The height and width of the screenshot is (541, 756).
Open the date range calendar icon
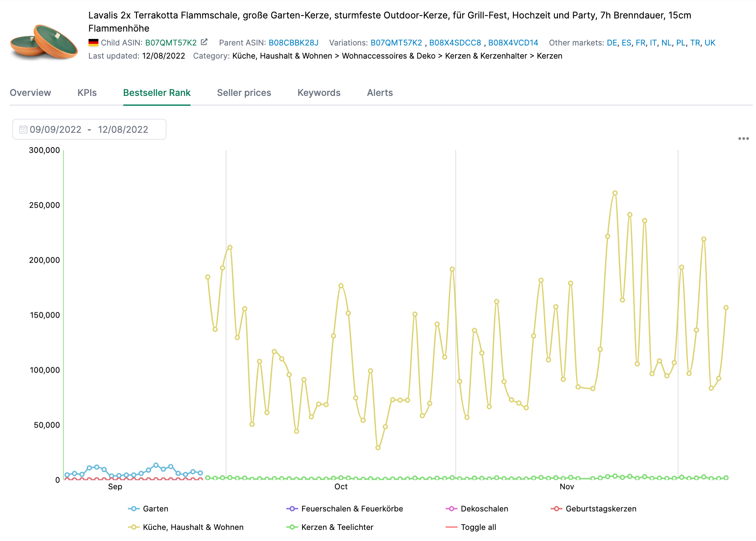pos(23,129)
